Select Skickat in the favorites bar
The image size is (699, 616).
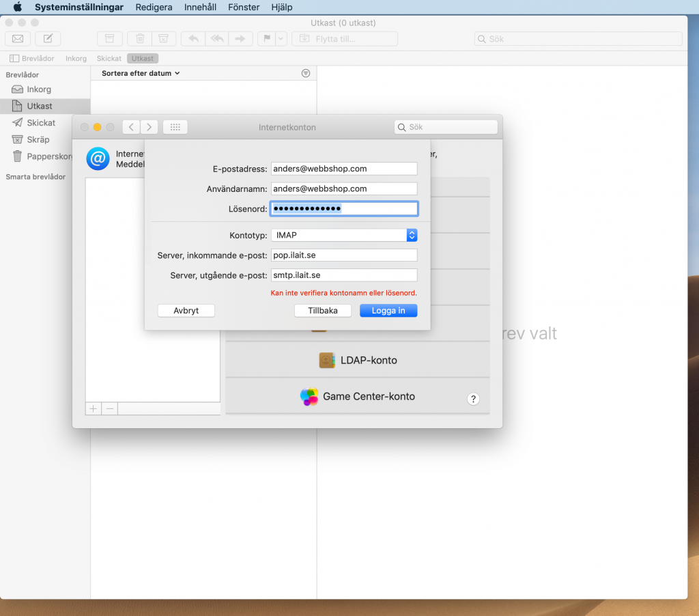click(x=109, y=59)
